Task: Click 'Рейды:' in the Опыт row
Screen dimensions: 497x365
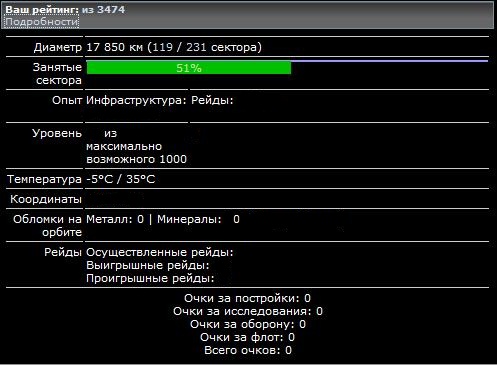Action: pyautogui.click(x=212, y=100)
